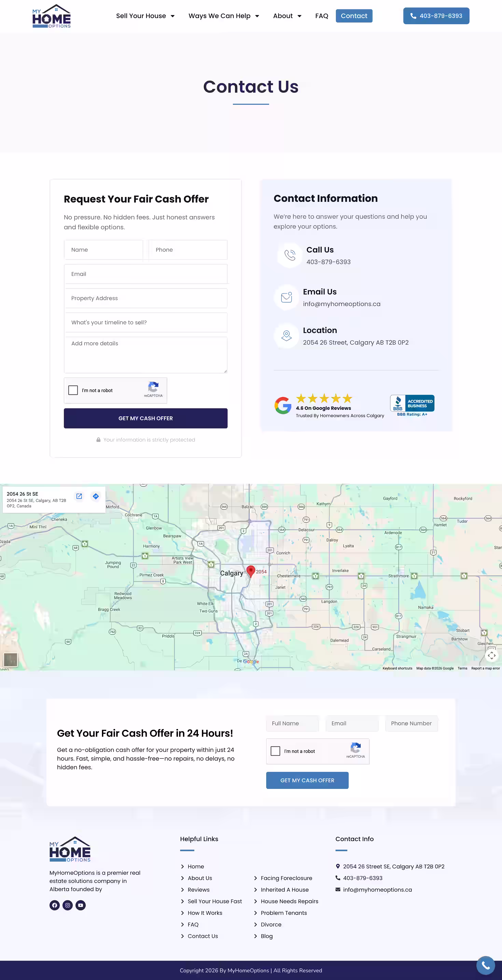Viewport: 502px width, 980px height.
Task: Click the Email field in main form
Action: coord(145,274)
